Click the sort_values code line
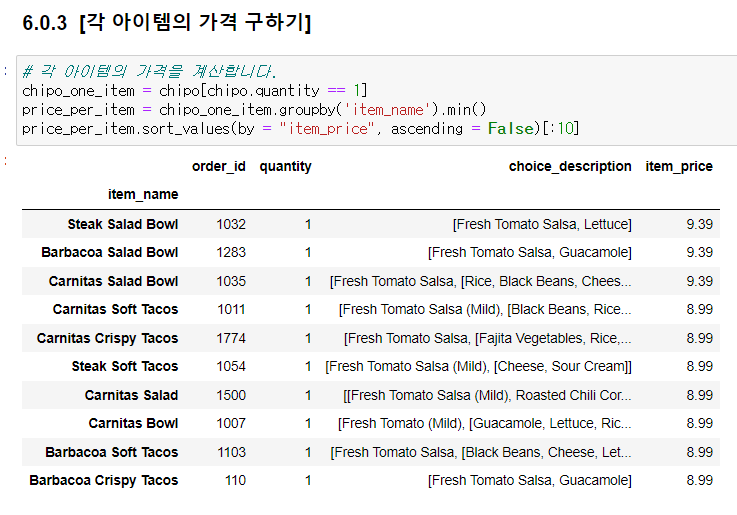737x515 pixels. click(300, 129)
